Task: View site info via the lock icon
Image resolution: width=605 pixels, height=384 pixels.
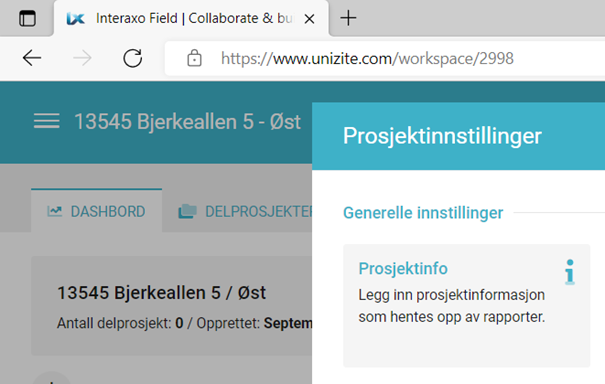Action: [x=194, y=58]
